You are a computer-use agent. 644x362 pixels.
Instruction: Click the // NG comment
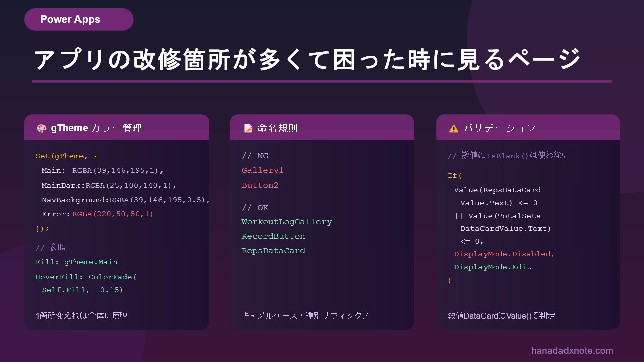click(255, 156)
